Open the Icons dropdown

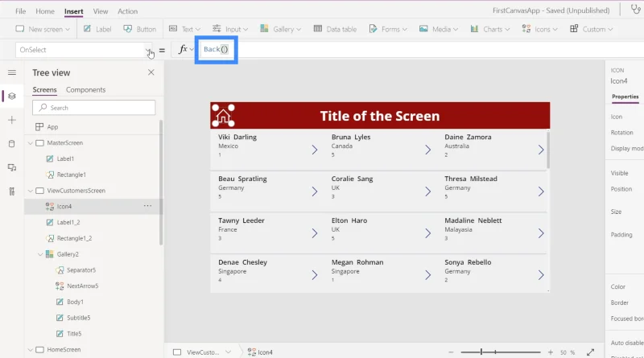539,29
